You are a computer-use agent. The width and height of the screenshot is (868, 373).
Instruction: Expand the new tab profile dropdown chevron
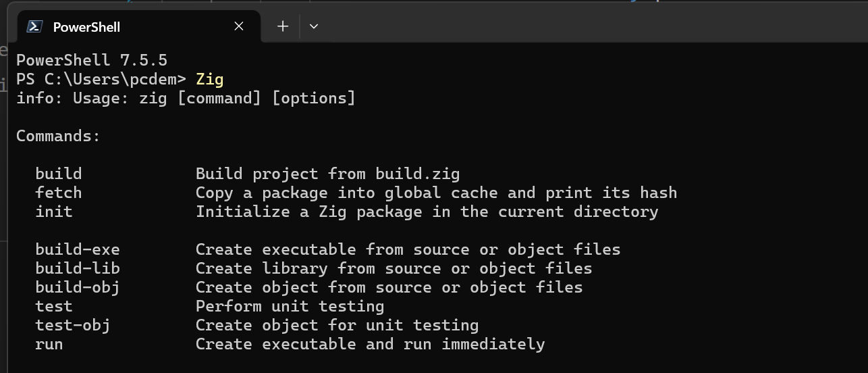point(313,26)
